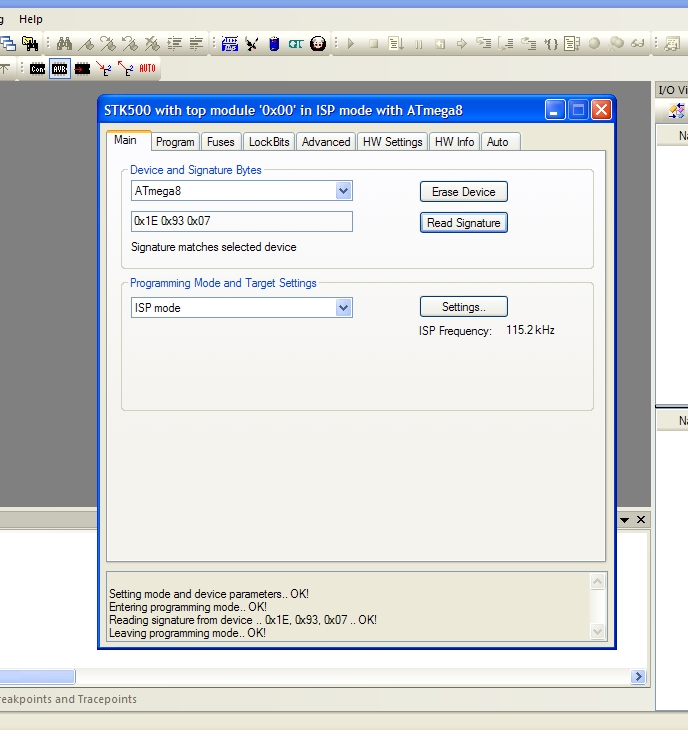
Task: Click the black round face icon
Action: [318, 44]
